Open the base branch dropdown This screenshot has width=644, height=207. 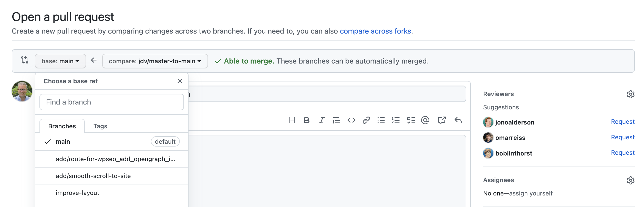60,61
